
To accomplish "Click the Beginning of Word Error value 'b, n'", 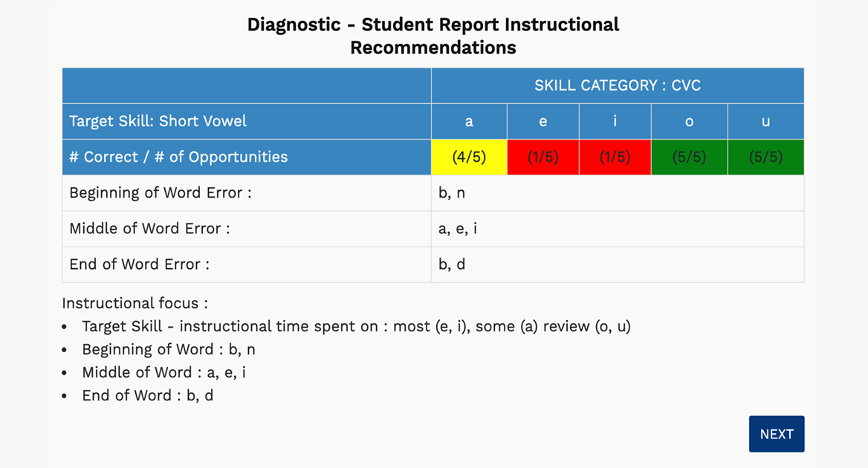I will (x=452, y=192).
